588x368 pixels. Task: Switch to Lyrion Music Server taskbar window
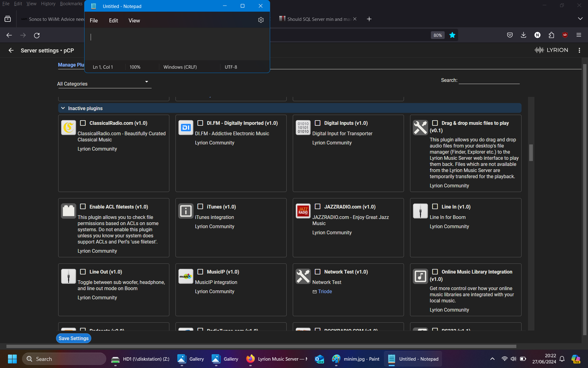(x=277, y=359)
